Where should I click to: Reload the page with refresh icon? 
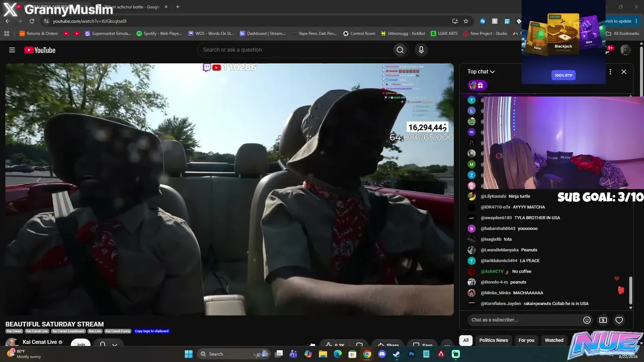(32, 21)
